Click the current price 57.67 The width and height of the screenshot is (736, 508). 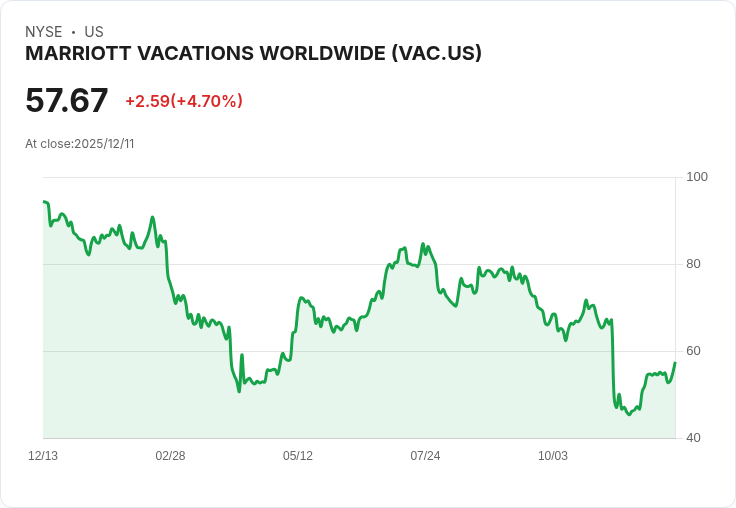click(x=67, y=100)
